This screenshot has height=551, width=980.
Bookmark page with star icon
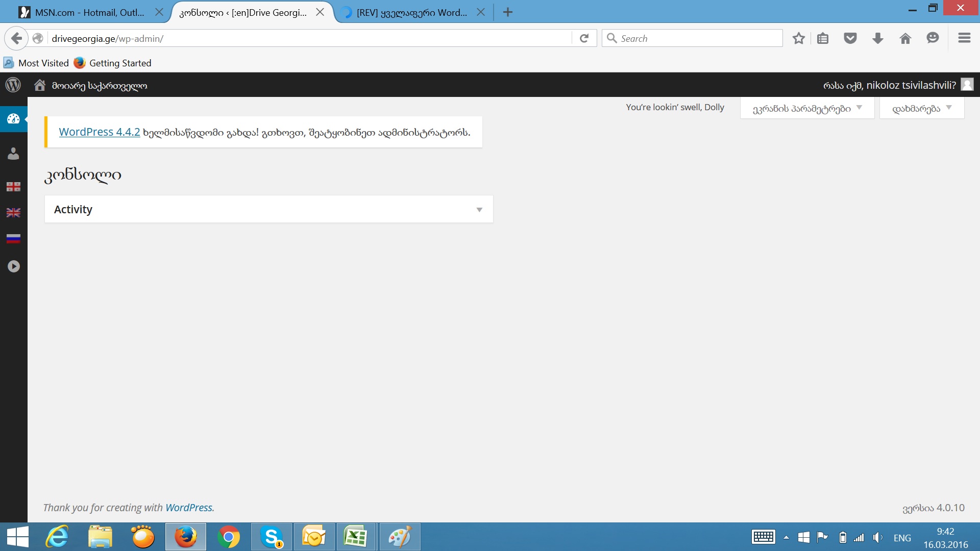coord(799,38)
